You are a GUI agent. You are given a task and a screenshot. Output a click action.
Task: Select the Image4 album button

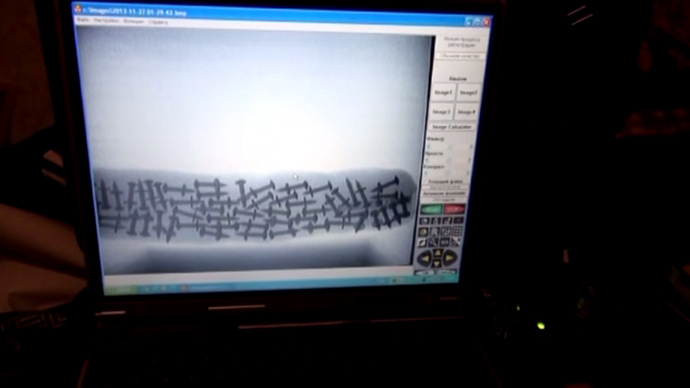tap(466, 112)
